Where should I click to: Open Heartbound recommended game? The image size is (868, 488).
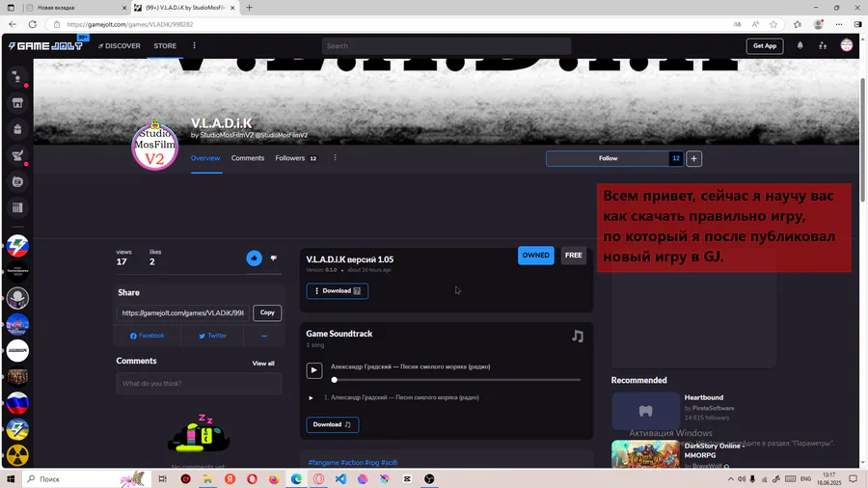point(704,397)
